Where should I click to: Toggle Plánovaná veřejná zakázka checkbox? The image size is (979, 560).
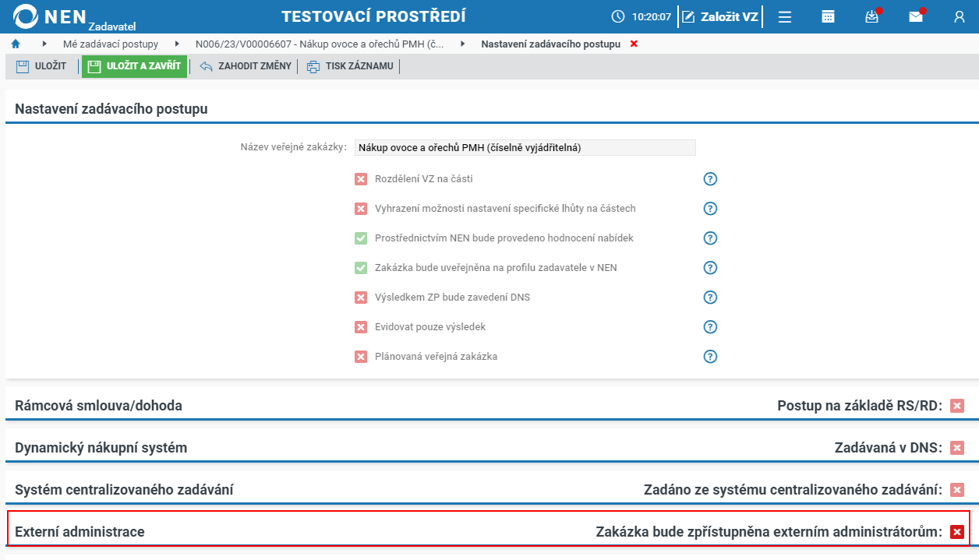[361, 357]
